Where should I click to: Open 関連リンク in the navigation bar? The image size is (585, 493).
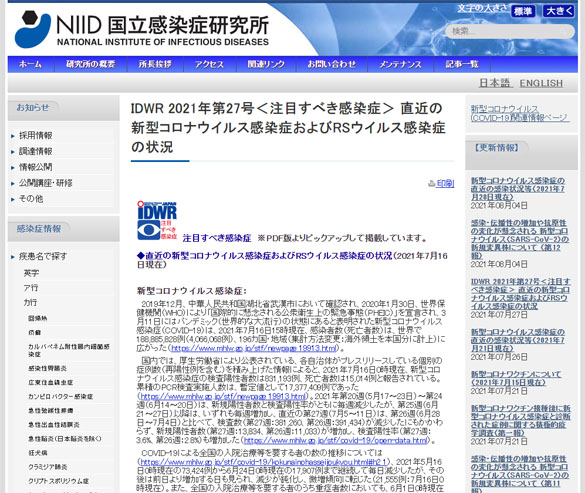click(266, 64)
